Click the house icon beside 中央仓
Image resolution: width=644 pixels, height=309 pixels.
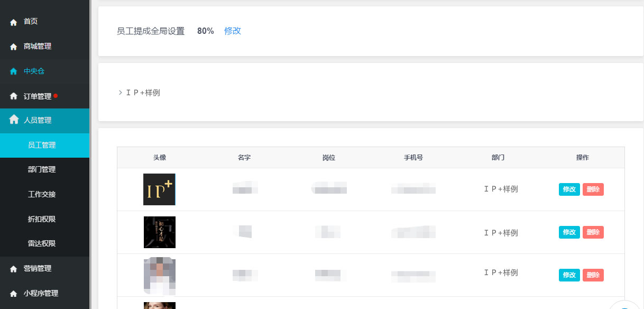14,71
